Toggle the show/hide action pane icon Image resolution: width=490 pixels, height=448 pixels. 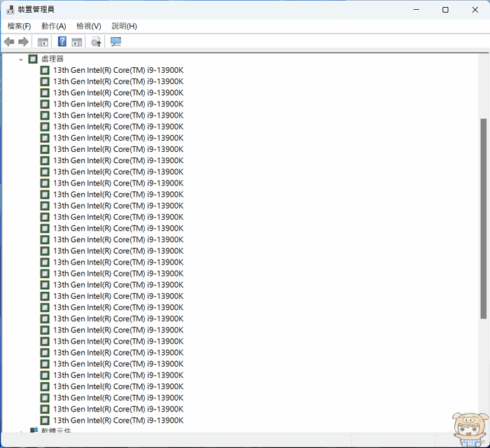(77, 42)
